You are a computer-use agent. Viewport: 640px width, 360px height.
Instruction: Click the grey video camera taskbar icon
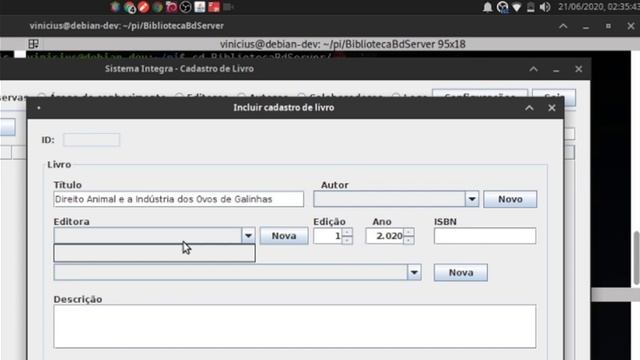228,7
